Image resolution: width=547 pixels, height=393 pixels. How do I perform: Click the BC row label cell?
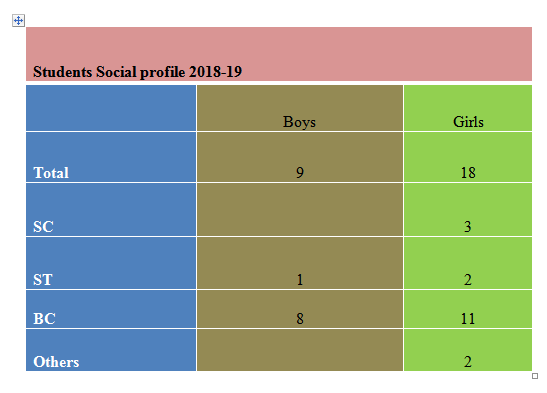click(111, 309)
